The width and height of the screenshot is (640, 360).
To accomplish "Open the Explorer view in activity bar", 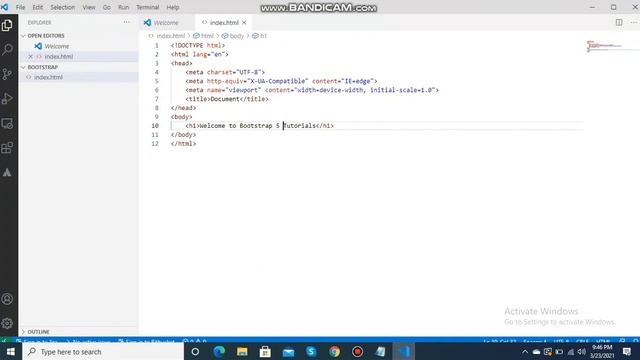I will click(7, 26).
